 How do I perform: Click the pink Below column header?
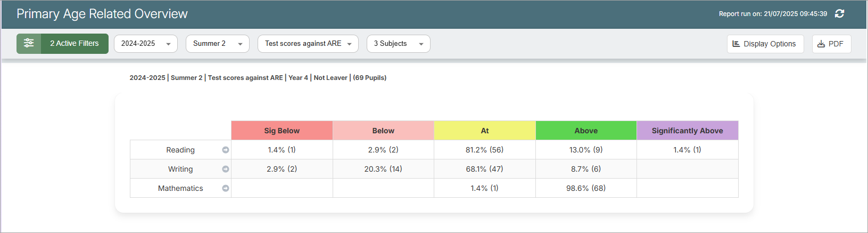point(383,131)
